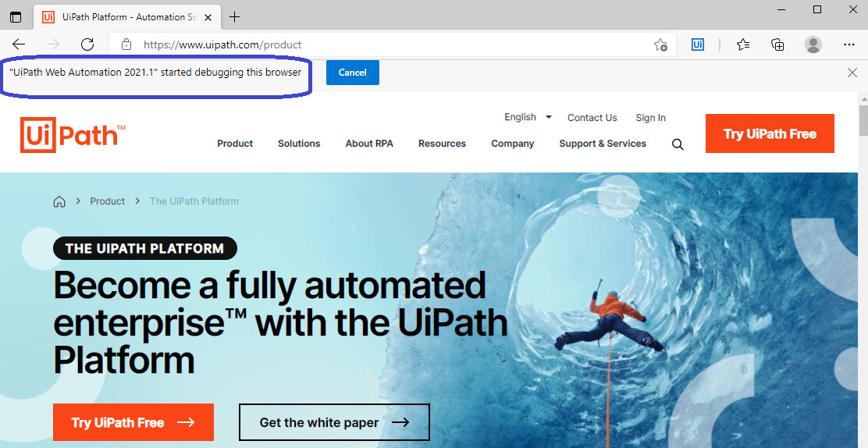Click the top Try UiPath Free button
The width and height of the screenshot is (868, 448).
coord(770,133)
